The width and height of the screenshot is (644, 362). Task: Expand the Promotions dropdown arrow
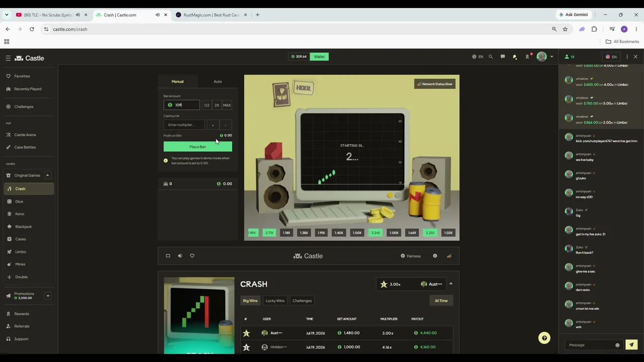(x=48, y=296)
